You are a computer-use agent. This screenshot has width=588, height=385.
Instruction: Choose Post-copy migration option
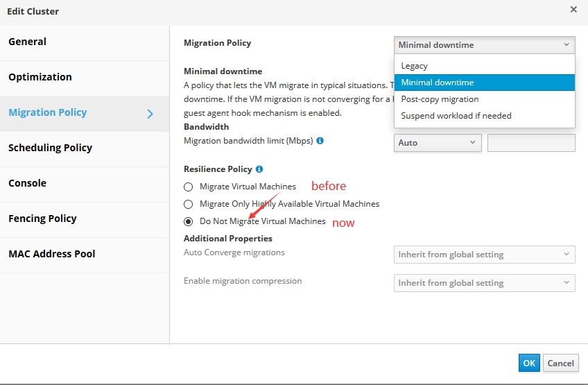point(440,99)
